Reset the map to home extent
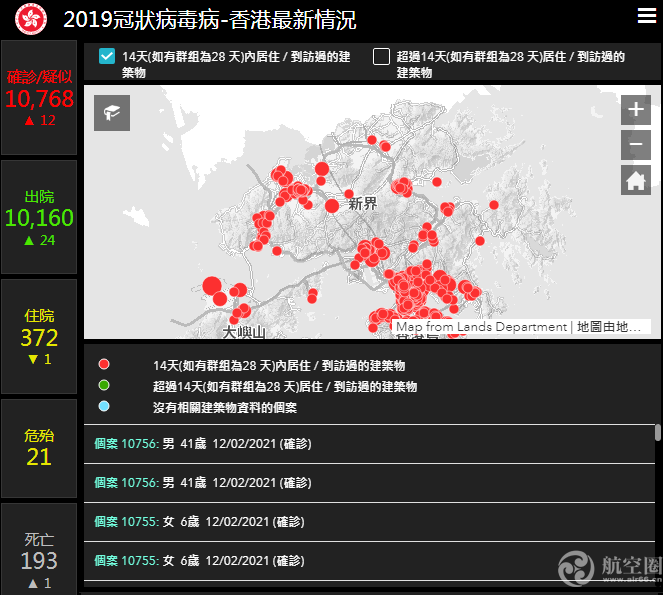The height and width of the screenshot is (595, 663). pyautogui.click(x=636, y=180)
